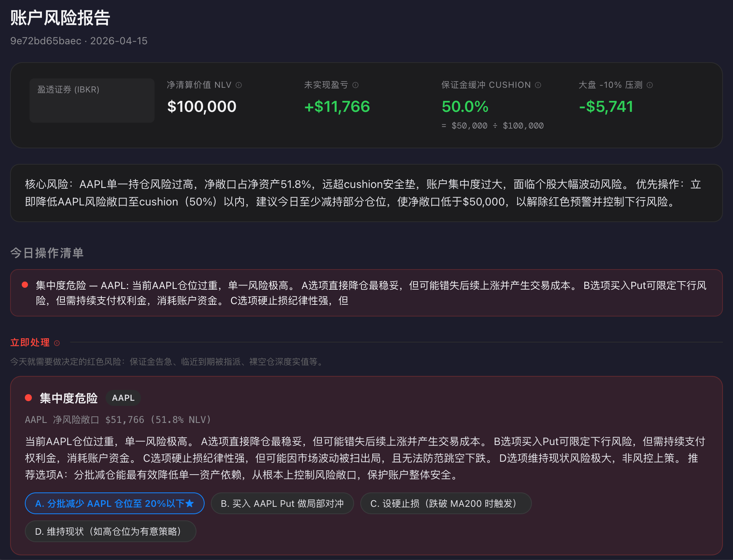This screenshot has width=733, height=560.
Task: Click the account ID 9e72bd65baec
Action: pyautogui.click(x=45, y=41)
